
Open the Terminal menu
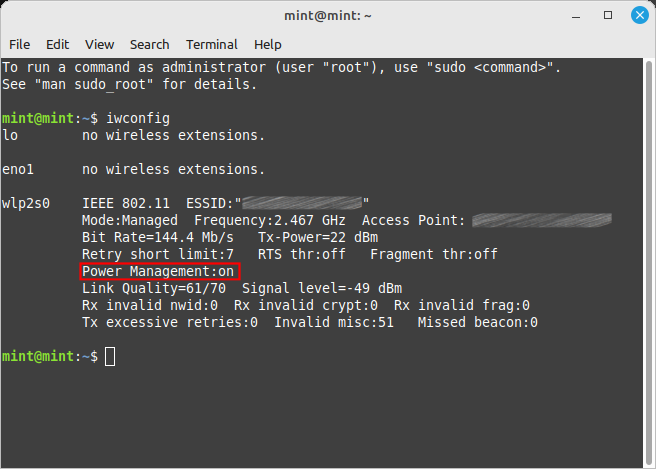212,44
